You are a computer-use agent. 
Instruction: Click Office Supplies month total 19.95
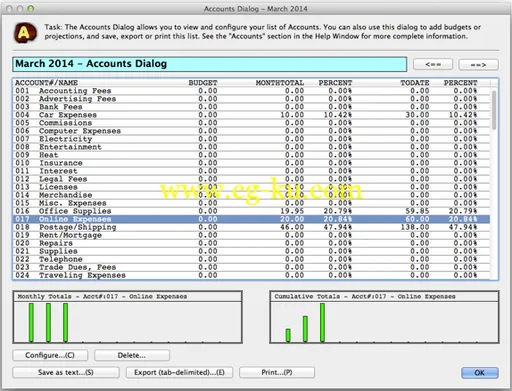click(292, 211)
